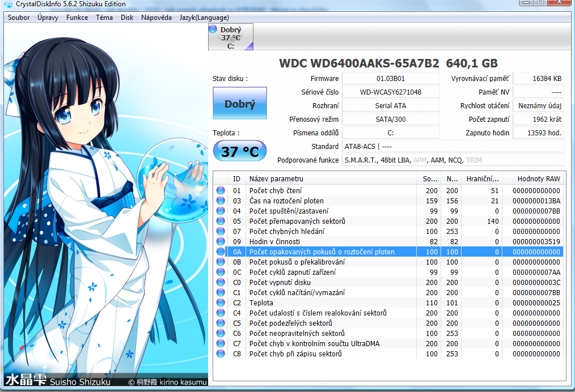Click the status orb for attribute 01

(x=221, y=190)
